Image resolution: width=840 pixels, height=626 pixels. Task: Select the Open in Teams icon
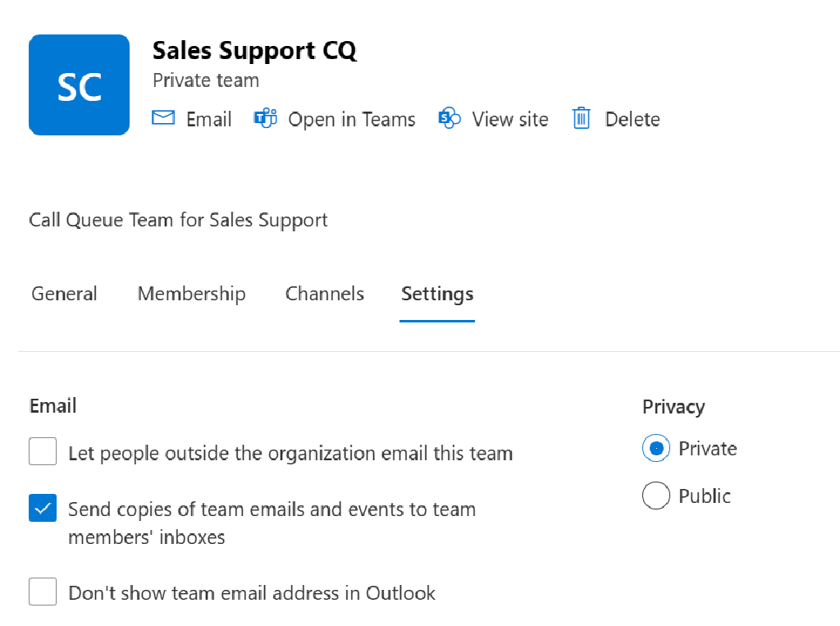pos(265,118)
